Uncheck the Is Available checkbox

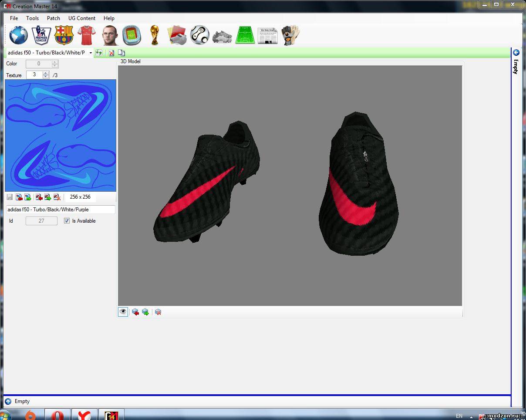pos(67,221)
